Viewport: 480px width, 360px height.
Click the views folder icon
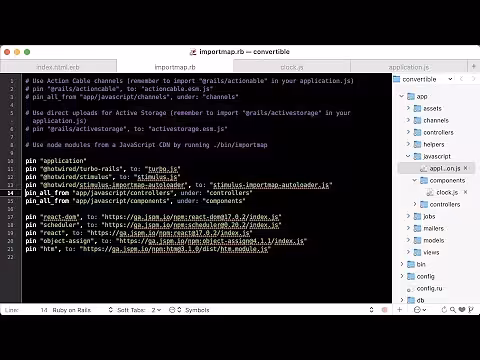[x=417, y=252]
